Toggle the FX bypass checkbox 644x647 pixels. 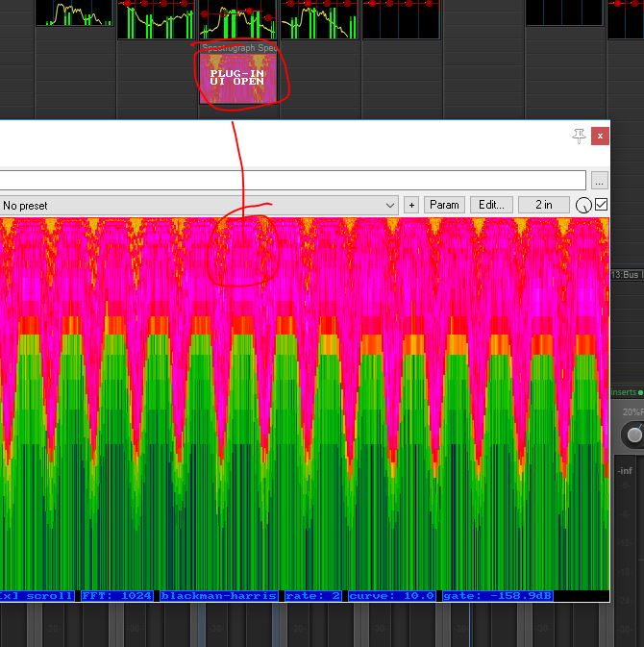pos(601,205)
